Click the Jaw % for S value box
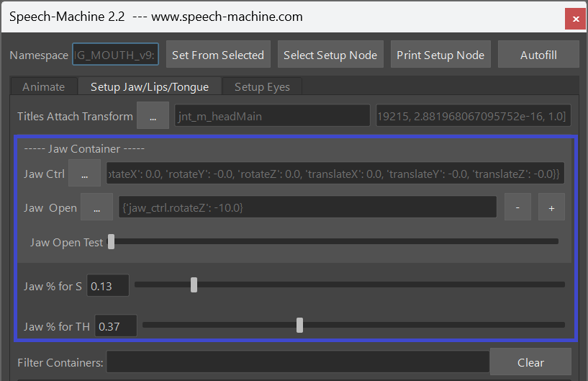The height and width of the screenshot is (381, 588). (108, 286)
